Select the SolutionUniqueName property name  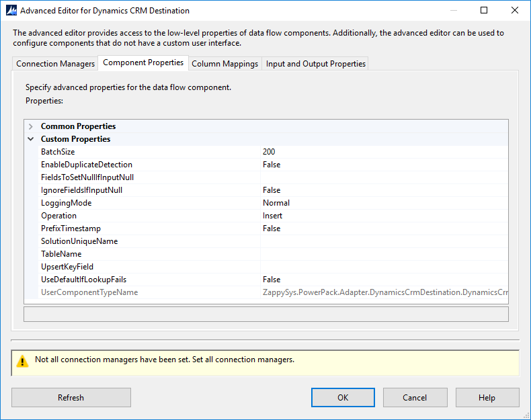click(79, 241)
